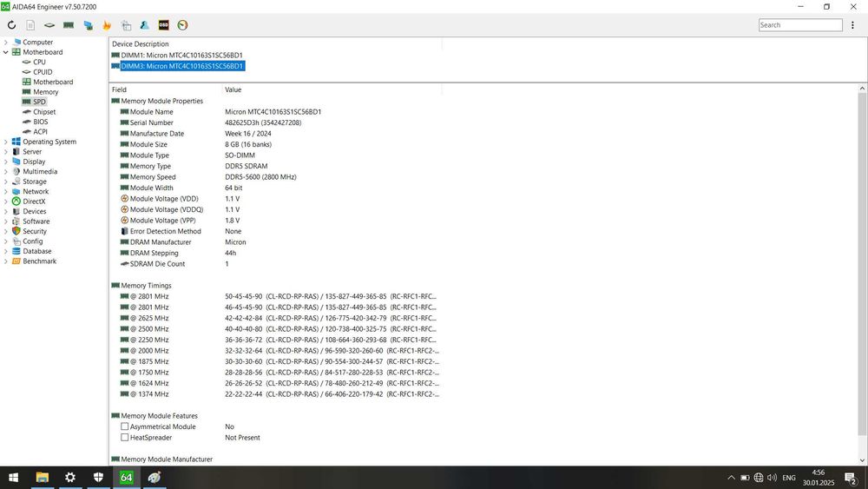868x489 pixels.
Task: Click the volume icon in system tray
Action: pyautogui.click(x=773, y=478)
